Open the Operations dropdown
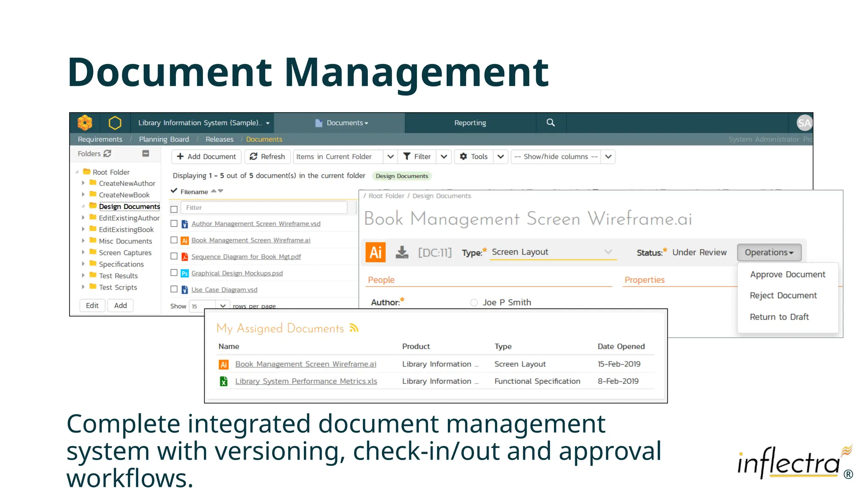Image resolution: width=868 pixels, height=488 pixels. (769, 252)
